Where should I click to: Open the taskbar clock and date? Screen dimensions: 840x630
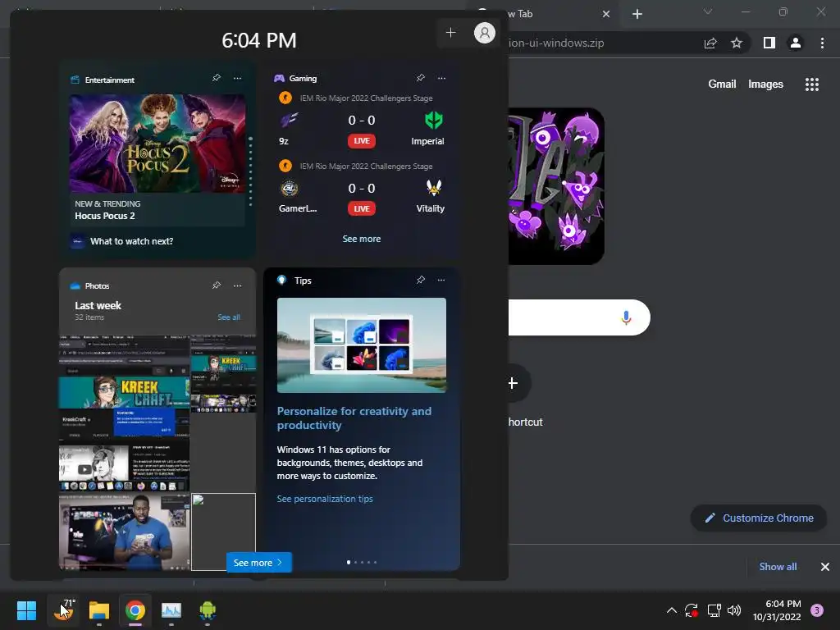pyautogui.click(x=777, y=610)
